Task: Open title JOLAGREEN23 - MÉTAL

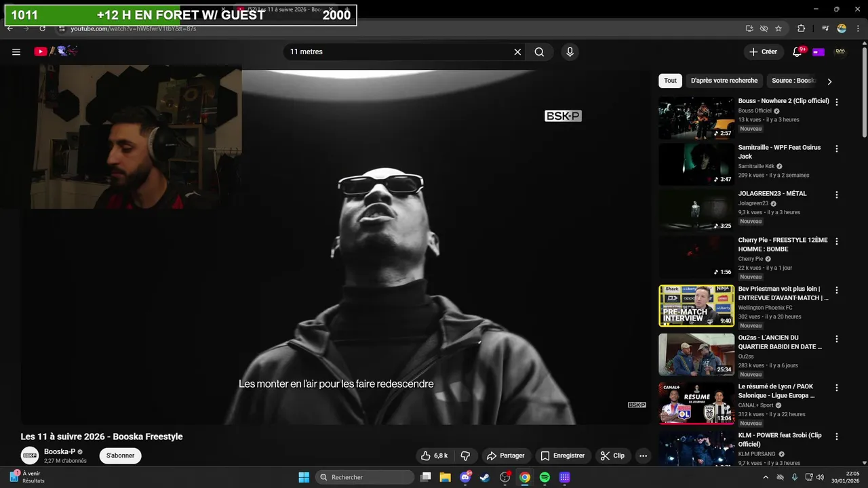Action: click(772, 194)
